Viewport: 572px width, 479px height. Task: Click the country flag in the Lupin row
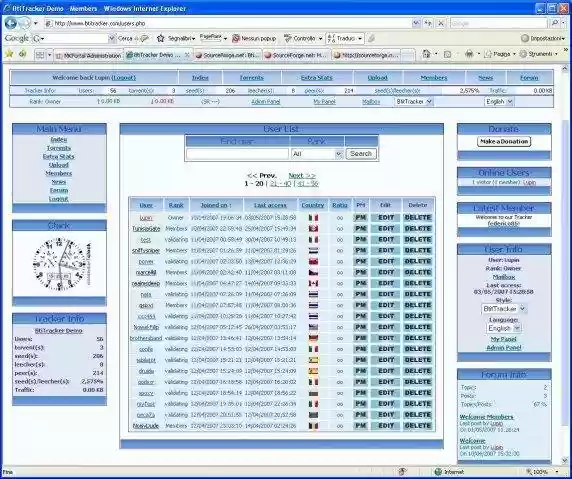coord(313,218)
